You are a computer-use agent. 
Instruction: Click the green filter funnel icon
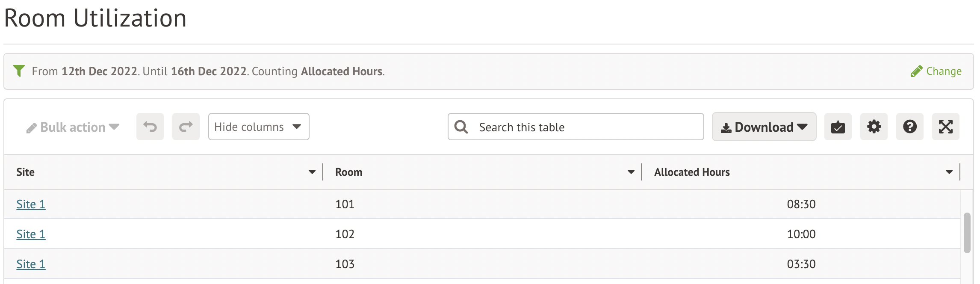click(19, 71)
